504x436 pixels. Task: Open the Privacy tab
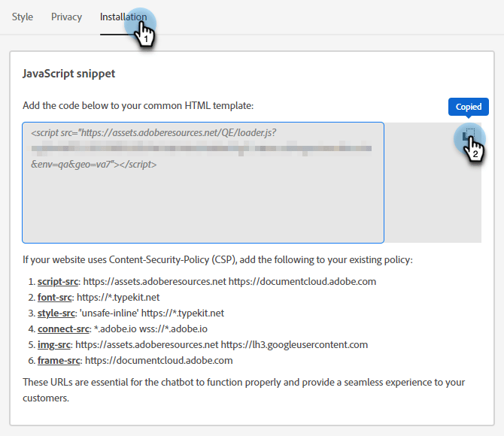point(66,17)
